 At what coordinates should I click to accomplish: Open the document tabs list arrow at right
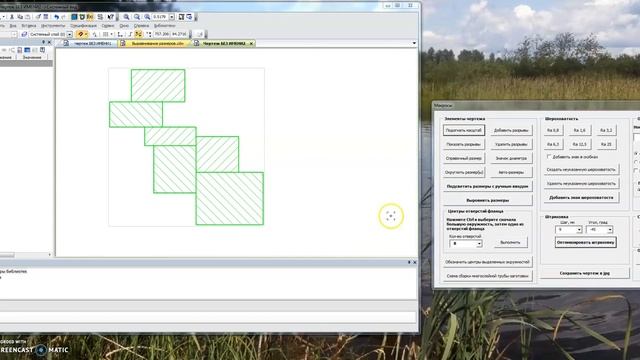(x=414, y=43)
